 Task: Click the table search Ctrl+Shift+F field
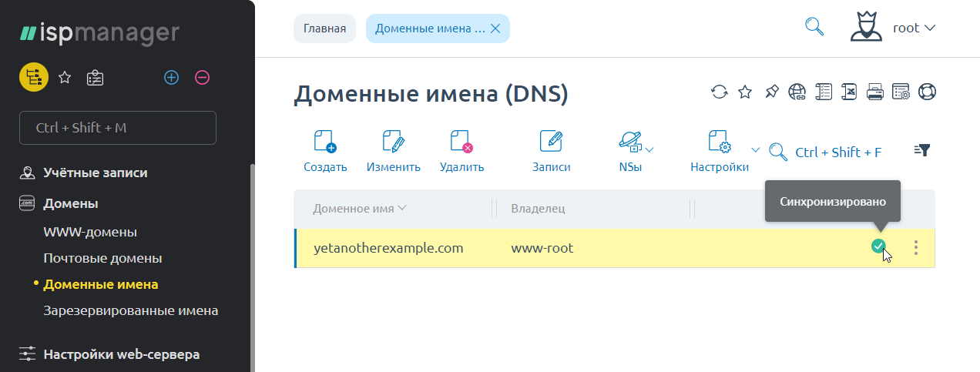tap(837, 152)
